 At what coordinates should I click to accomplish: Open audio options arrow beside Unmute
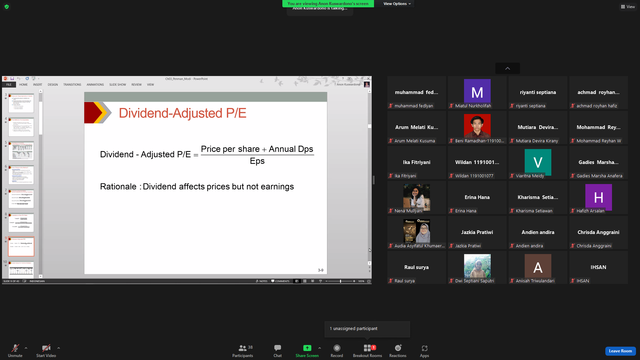[x=26, y=348]
